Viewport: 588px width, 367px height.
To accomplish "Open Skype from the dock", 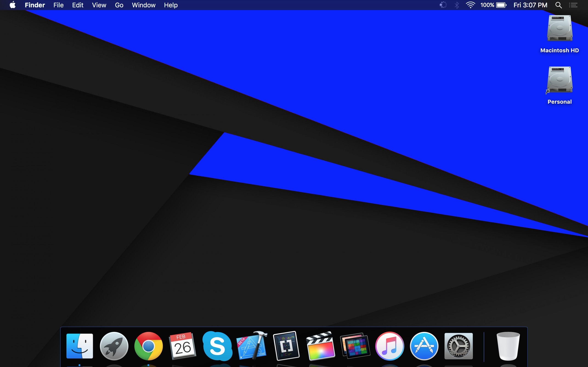I will tap(217, 346).
